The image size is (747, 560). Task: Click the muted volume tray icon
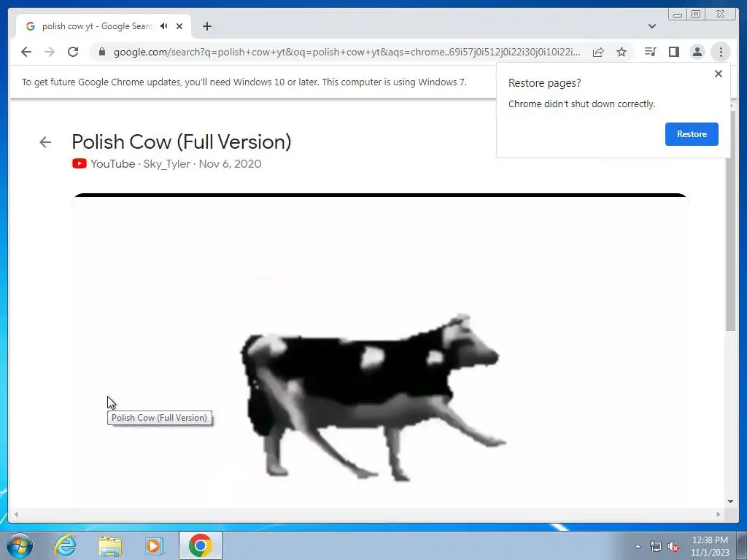pos(673,547)
